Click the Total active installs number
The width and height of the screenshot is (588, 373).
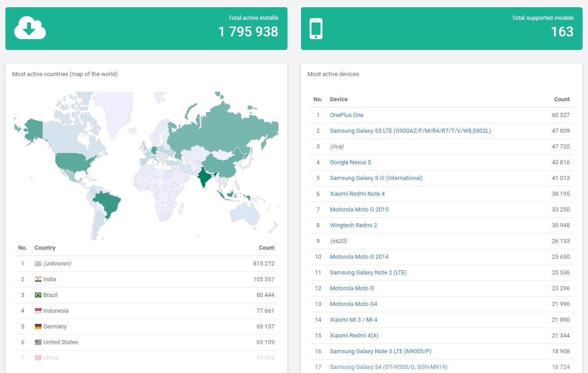click(248, 31)
